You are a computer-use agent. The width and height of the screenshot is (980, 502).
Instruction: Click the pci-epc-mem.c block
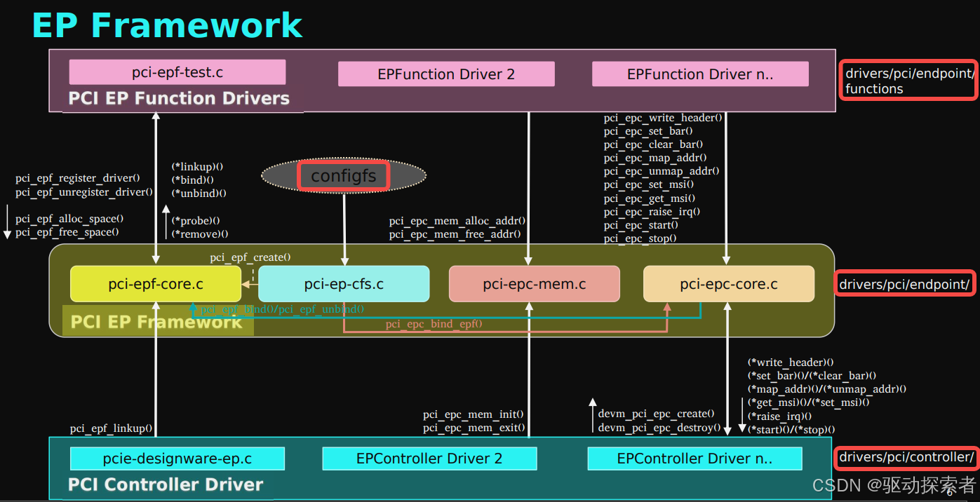(x=535, y=284)
